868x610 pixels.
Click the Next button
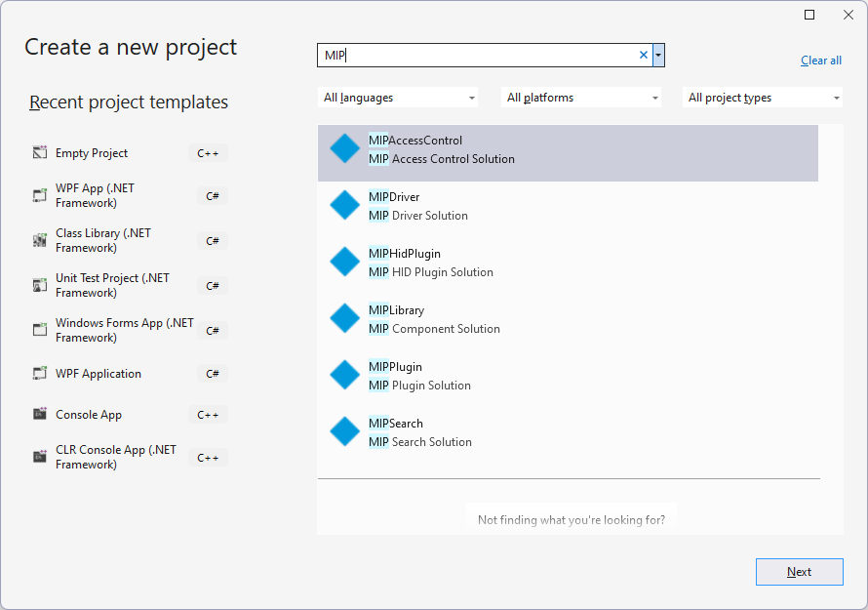(x=800, y=572)
